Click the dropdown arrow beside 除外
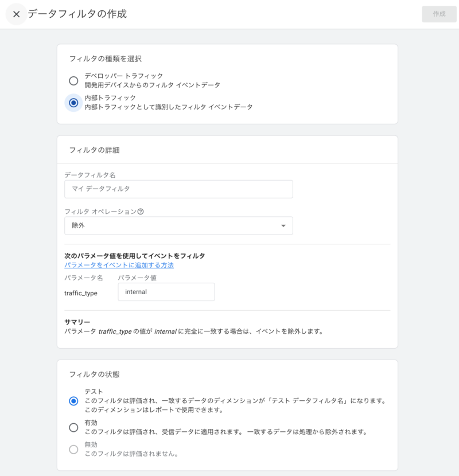This screenshot has height=476, width=459. coord(283,225)
